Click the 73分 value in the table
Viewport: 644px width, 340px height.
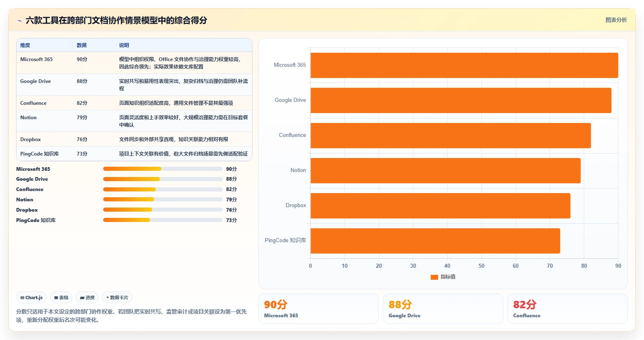[x=82, y=154]
